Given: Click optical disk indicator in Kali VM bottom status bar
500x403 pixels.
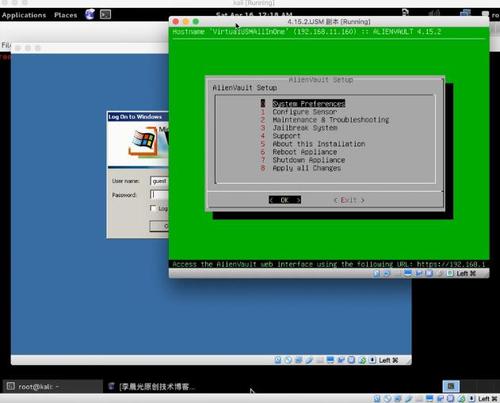Looking at the screenshot, I should pos(387,398).
